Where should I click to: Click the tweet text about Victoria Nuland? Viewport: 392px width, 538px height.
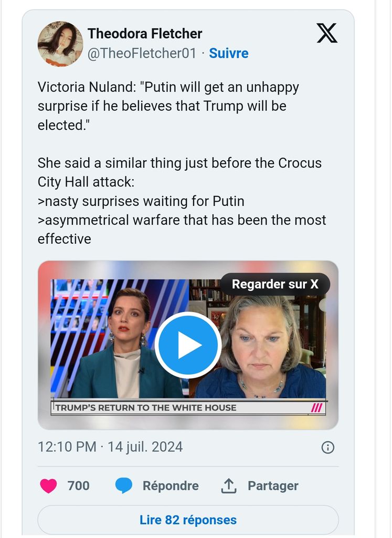tap(168, 106)
